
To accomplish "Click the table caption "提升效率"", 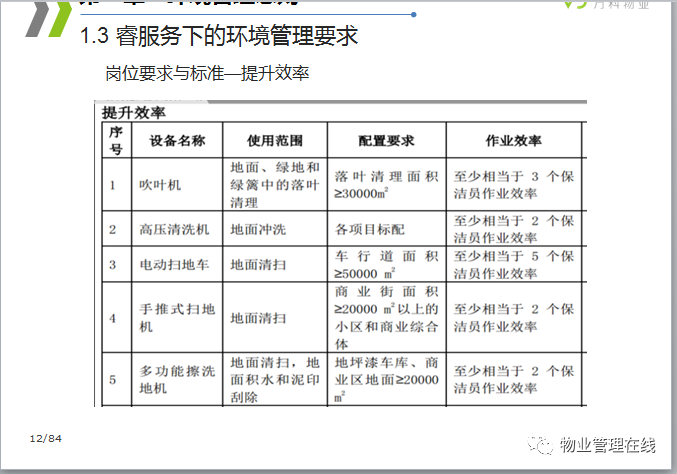I will coord(133,113).
